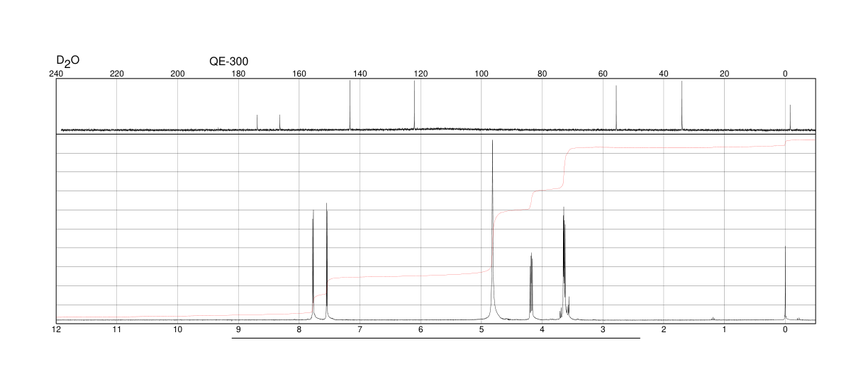
Task: Click the 240 ppm carbon axis label
Action: pos(57,74)
